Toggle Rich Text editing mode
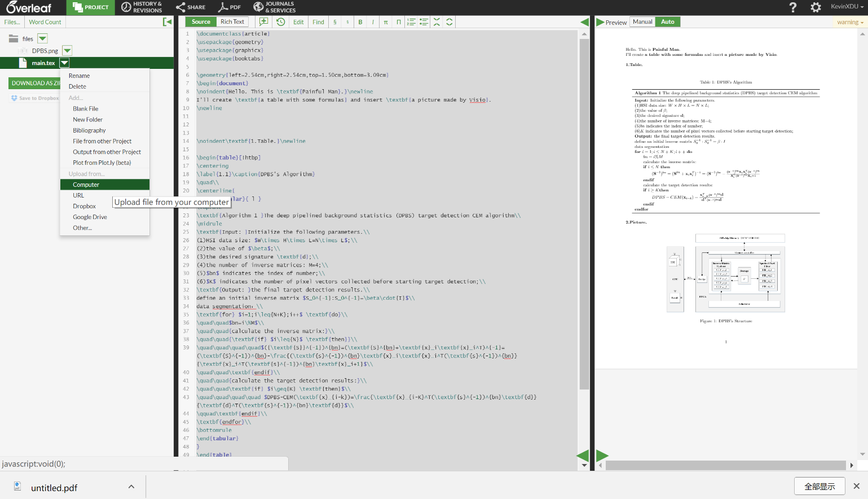The image size is (868, 499). pos(232,21)
